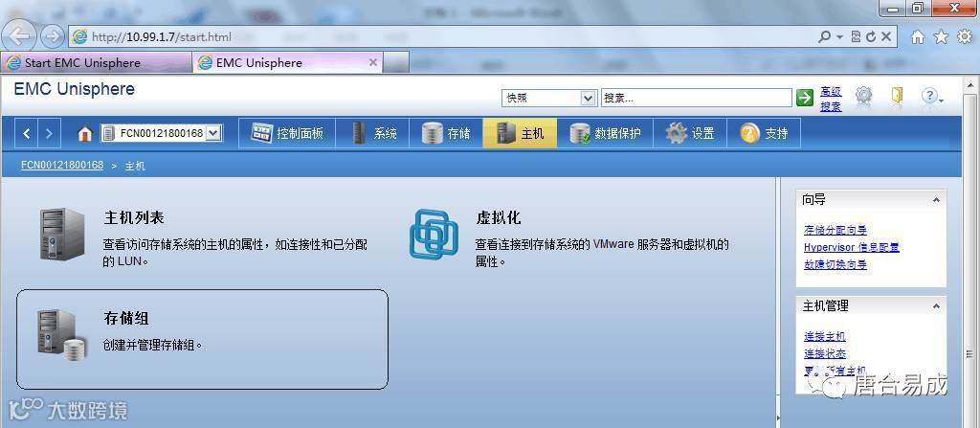This screenshot has height=428, width=980.
Task: Open the address bar search dropdown arrow
Action: (x=839, y=37)
